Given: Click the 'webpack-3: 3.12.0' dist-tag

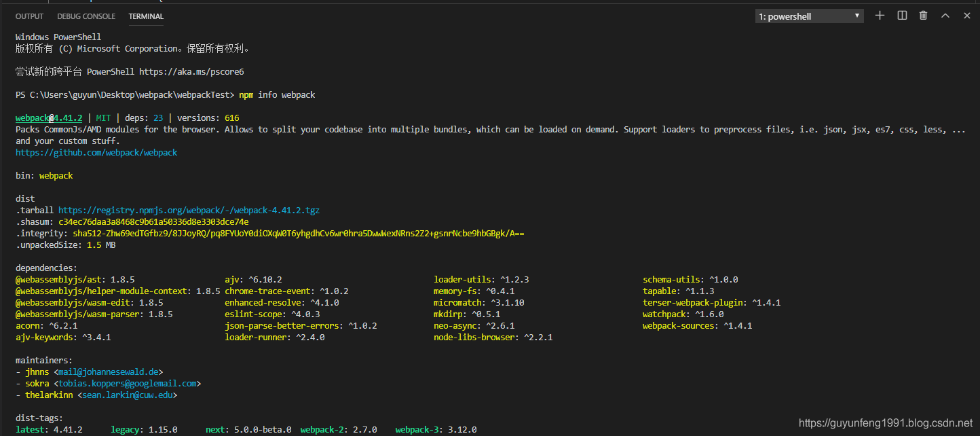Looking at the screenshot, I should (436, 430).
